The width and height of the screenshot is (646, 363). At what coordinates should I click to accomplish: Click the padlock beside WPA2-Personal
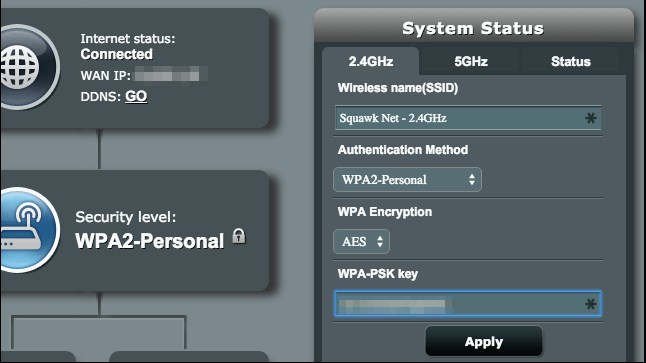[239, 236]
